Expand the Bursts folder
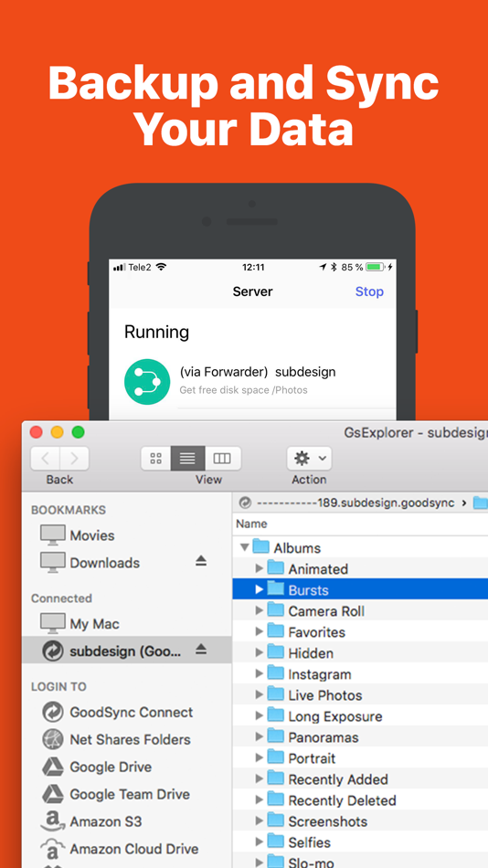The height and width of the screenshot is (868, 488). point(259,589)
